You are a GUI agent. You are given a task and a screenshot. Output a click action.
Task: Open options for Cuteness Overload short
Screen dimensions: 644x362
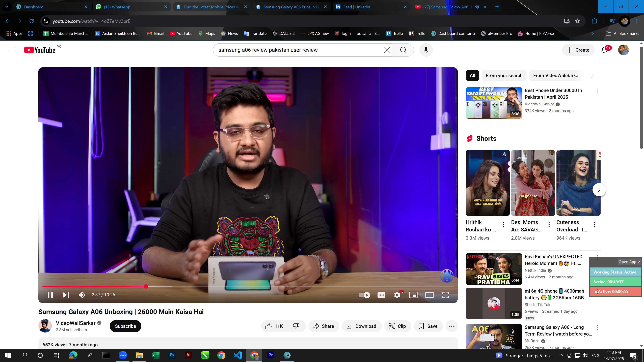point(595,225)
